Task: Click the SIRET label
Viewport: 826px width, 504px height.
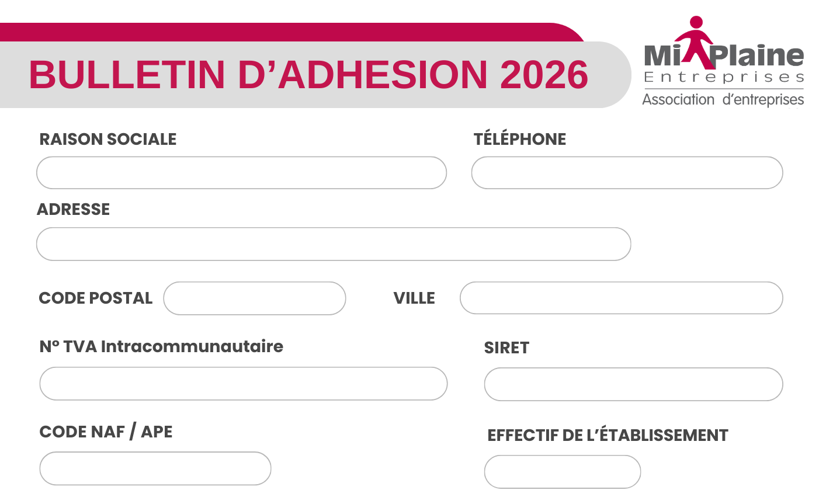Action: click(x=506, y=347)
